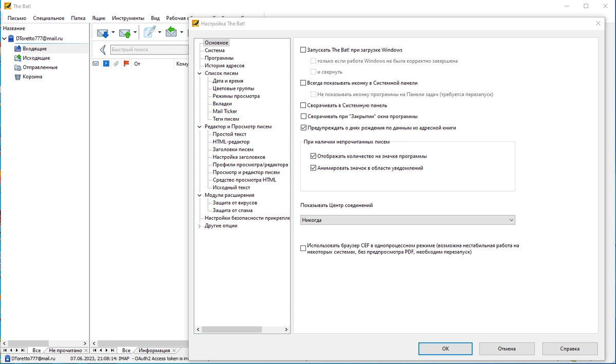Screen dimensions: 616x364
Task: Click the Отмена button
Action: [507, 349]
